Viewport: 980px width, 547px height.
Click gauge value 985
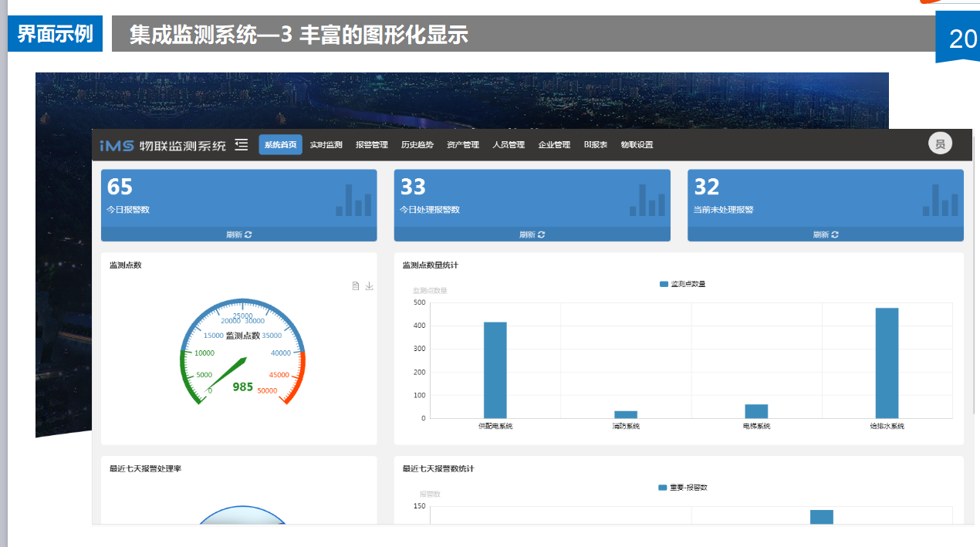[243, 387]
